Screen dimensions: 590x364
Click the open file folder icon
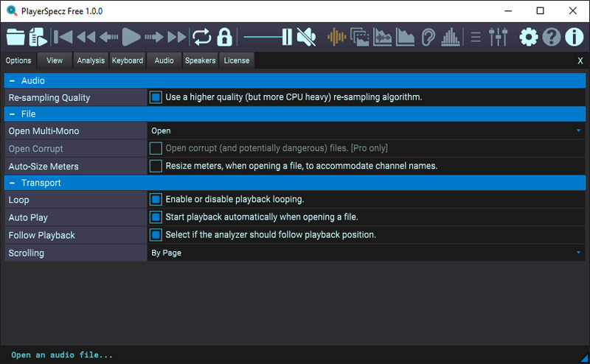tap(15, 37)
